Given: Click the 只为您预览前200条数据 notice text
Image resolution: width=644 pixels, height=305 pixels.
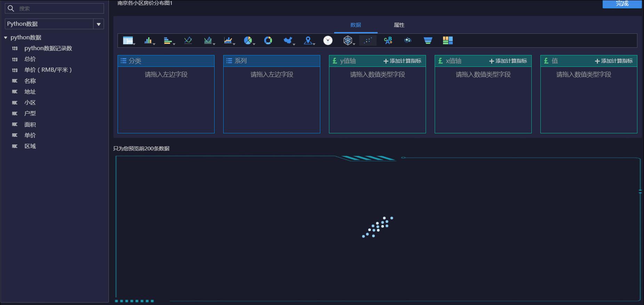Looking at the screenshot, I should coord(141,149).
